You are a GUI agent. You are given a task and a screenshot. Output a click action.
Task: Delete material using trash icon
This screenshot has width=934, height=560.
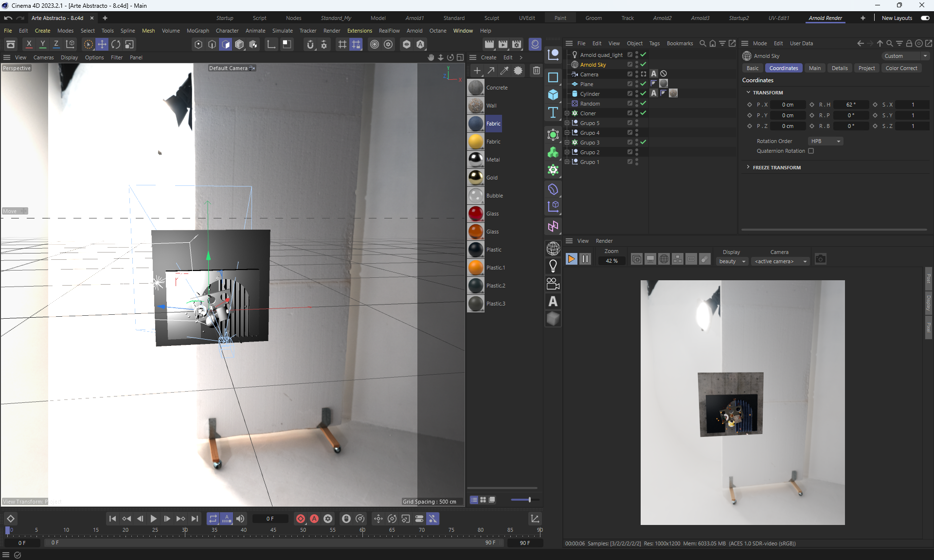pyautogui.click(x=536, y=71)
